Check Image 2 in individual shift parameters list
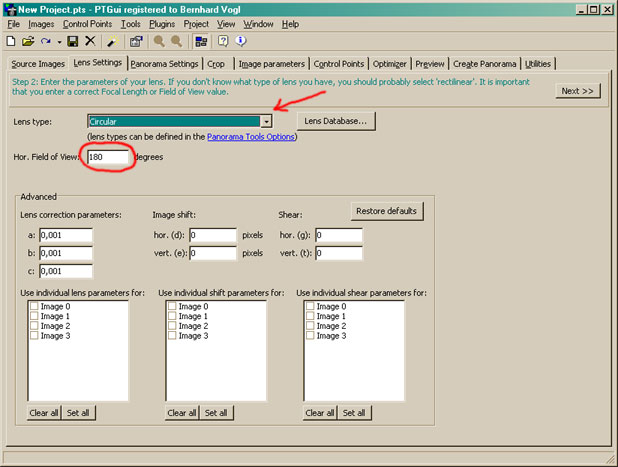 (174, 326)
